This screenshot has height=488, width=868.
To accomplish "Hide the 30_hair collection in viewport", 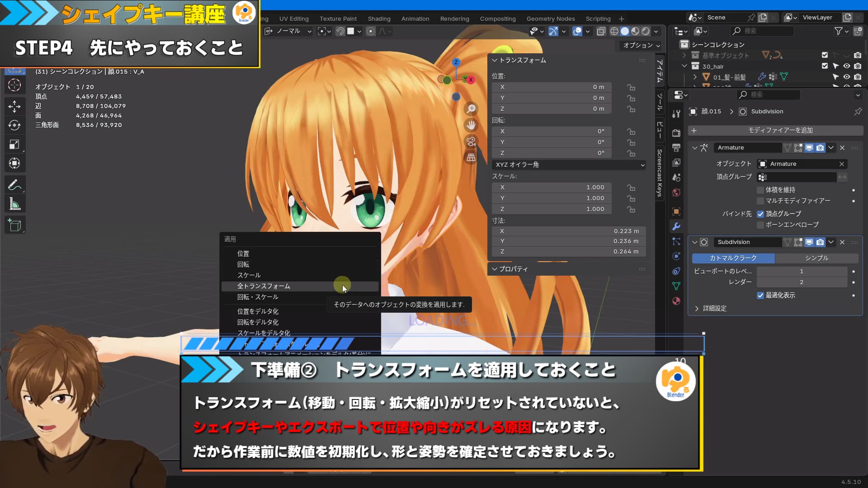I will click(847, 66).
